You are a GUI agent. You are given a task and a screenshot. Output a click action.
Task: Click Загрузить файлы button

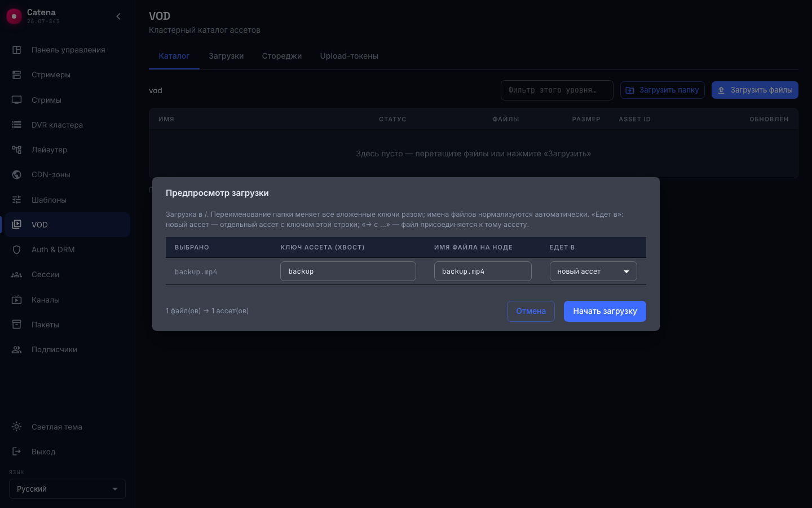coord(755,90)
